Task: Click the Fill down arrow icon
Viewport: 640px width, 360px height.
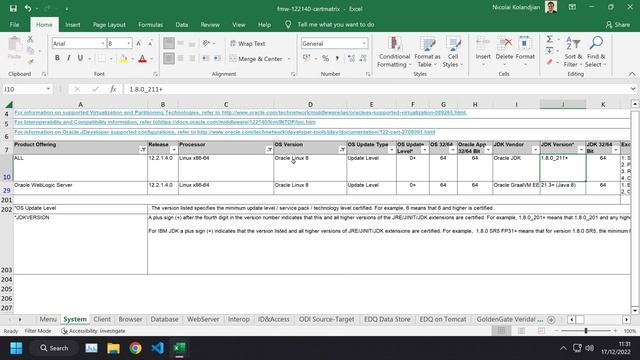Action: [x=549, y=51]
